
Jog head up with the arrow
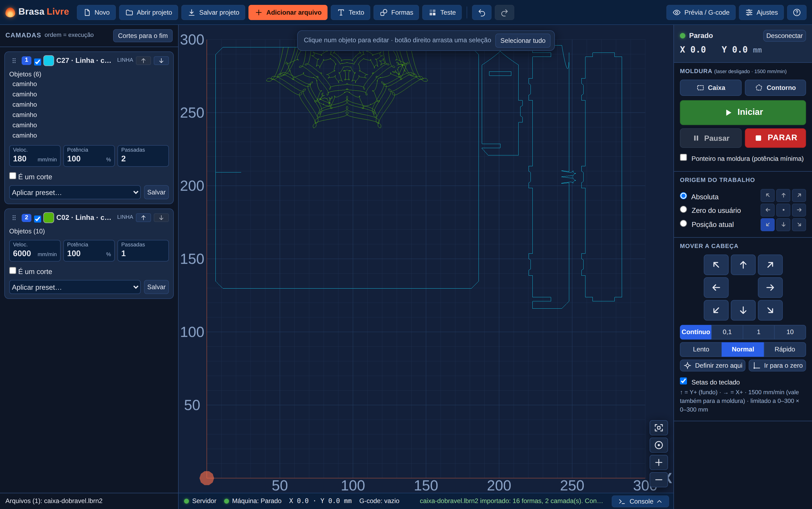coord(743,265)
